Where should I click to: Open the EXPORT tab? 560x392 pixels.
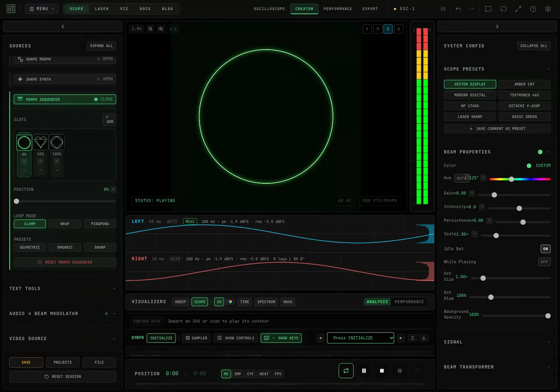pos(370,9)
